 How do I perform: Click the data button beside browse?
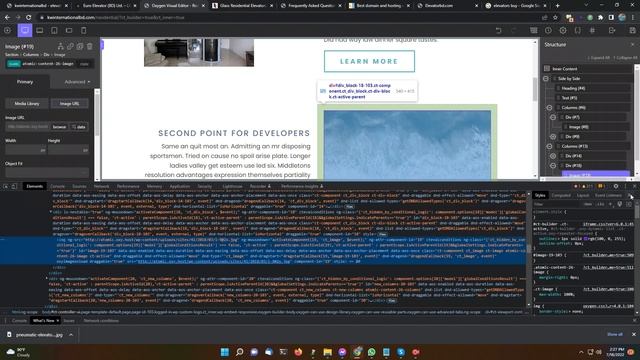click(79, 127)
